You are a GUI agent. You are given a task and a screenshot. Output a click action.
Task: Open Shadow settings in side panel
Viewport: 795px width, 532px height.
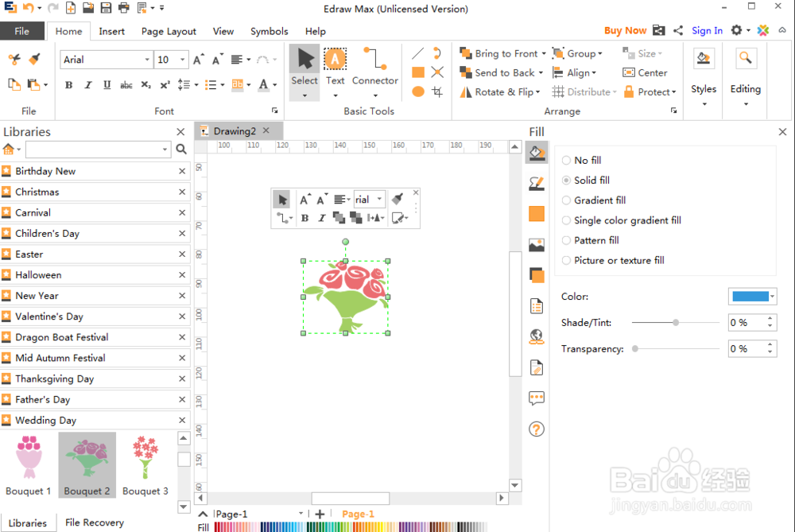[x=537, y=275]
